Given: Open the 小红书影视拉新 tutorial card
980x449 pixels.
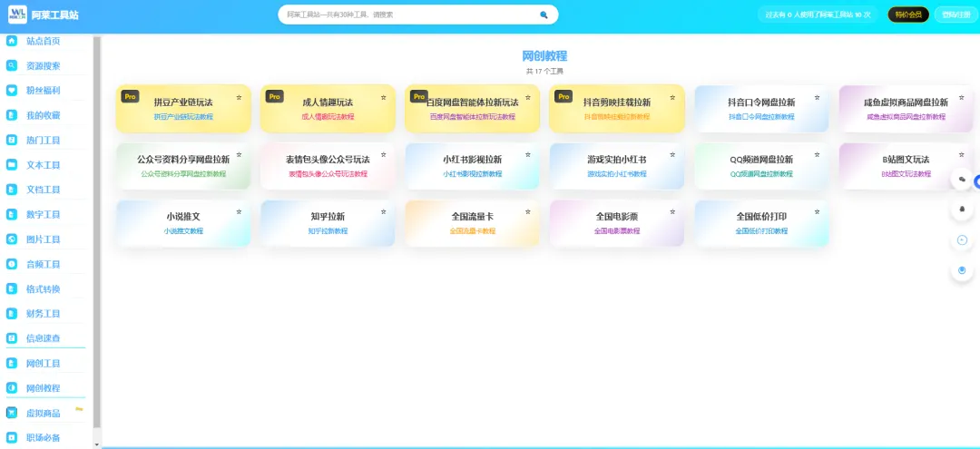Looking at the screenshot, I should tap(473, 165).
